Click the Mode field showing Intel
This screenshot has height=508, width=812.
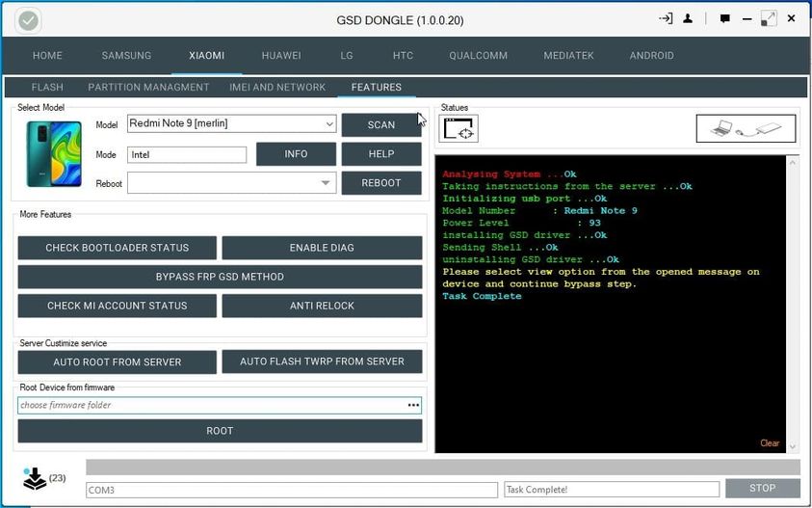click(x=187, y=154)
